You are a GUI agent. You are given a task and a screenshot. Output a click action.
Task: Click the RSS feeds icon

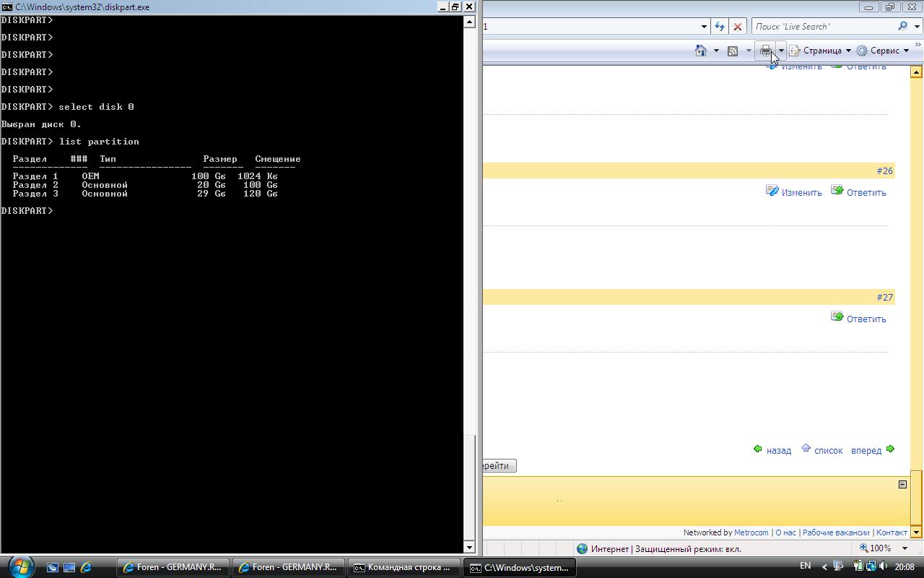pos(733,51)
